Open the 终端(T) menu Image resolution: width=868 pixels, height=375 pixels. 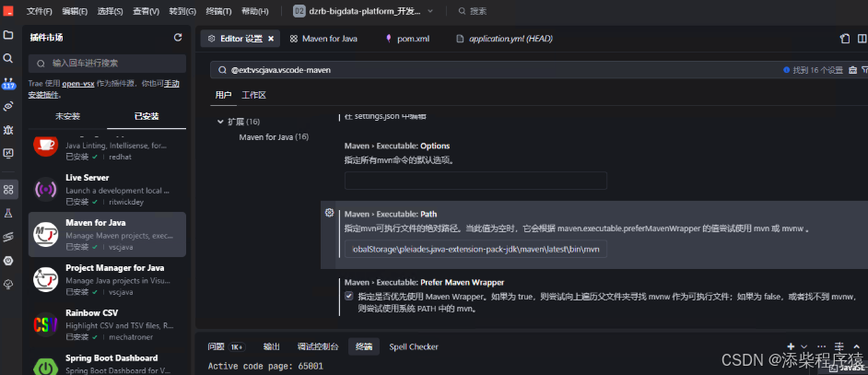(218, 11)
